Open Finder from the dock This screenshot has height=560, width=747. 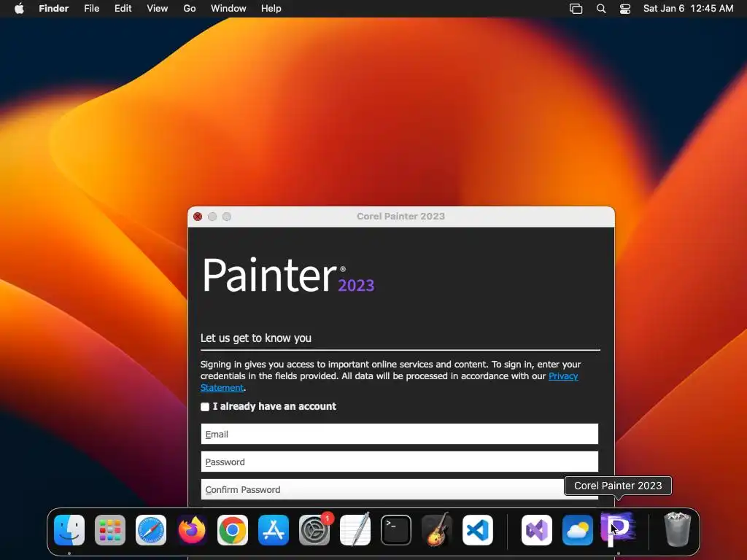click(x=69, y=530)
